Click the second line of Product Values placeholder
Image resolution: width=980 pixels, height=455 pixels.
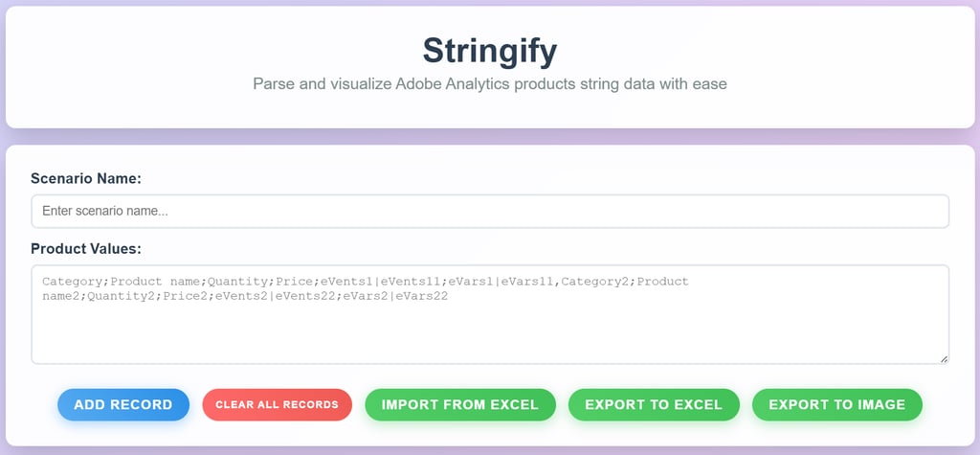[245, 297]
